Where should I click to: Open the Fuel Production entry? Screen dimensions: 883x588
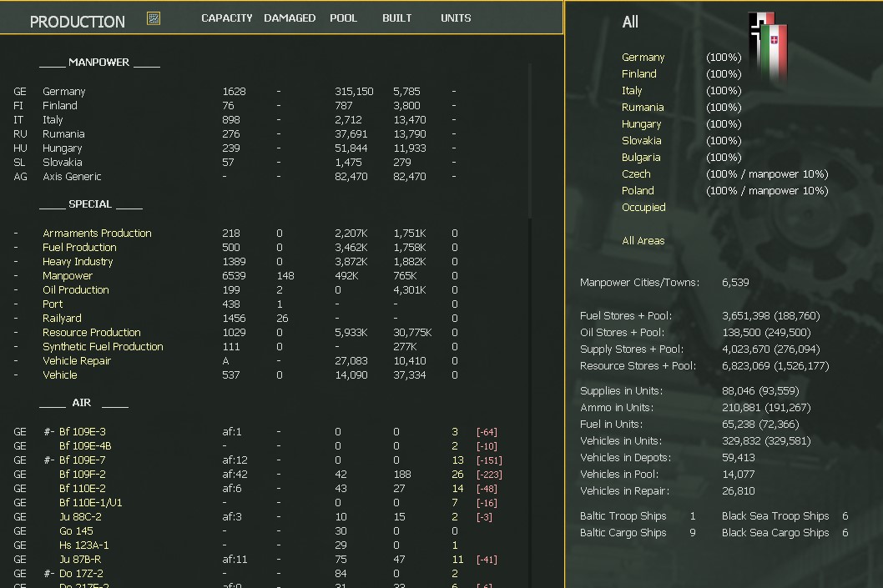[79, 248]
